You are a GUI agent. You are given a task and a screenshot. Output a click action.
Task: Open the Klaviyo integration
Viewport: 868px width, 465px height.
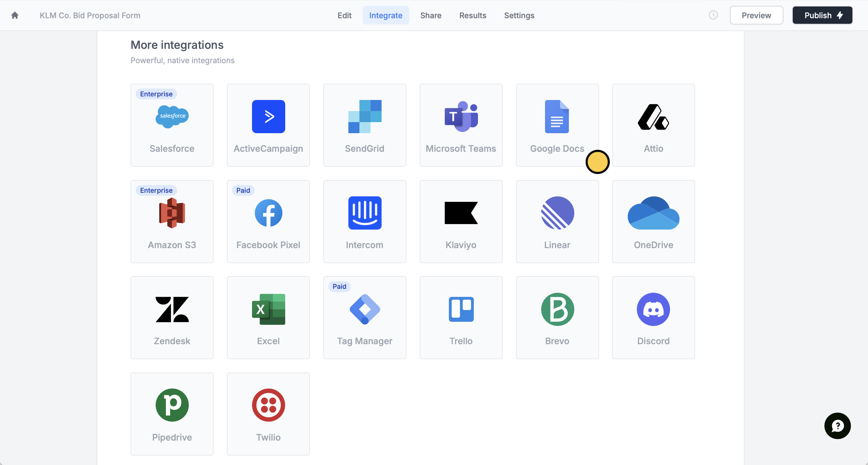461,221
